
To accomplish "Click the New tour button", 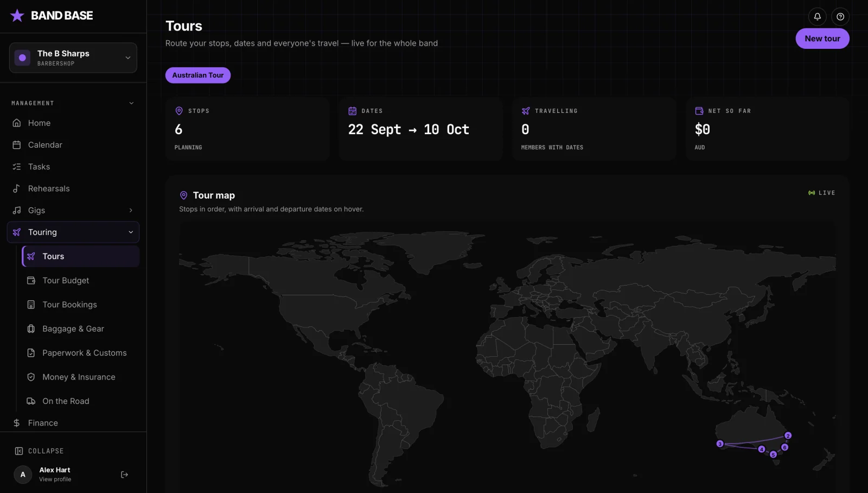I will coord(822,39).
